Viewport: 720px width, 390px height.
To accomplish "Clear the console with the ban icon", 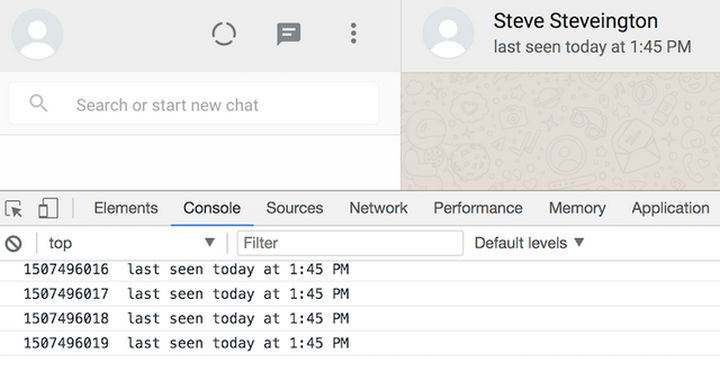I will 14,243.
